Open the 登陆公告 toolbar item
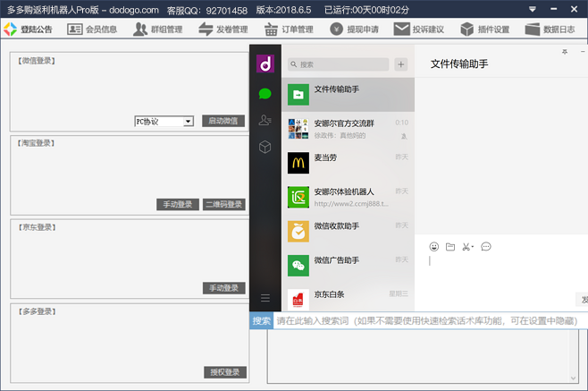The image size is (588, 391). tap(28, 30)
